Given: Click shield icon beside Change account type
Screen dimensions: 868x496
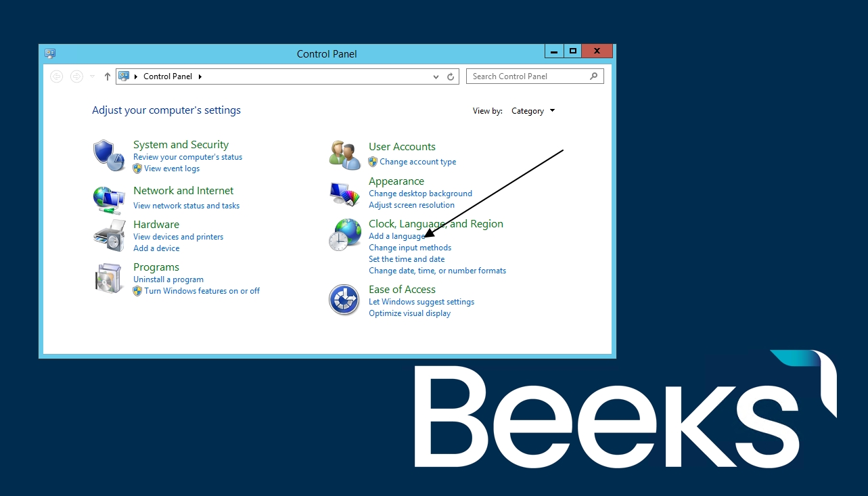Looking at the screenshot, I should pyautogui.click(x=373, y=162).
